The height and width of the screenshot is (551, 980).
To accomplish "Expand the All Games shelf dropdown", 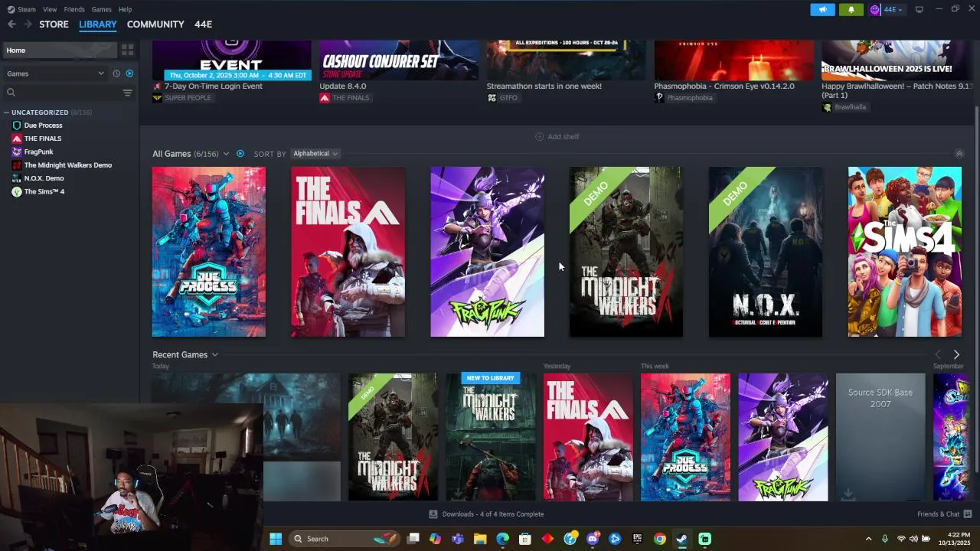I will click(x=227, y=154).
